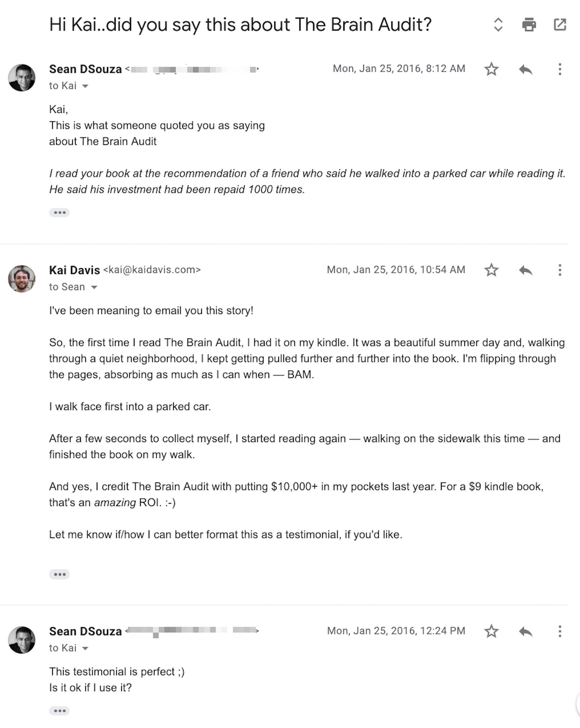Click Sean DSouza's avatar on first email
Screen dimensions: 580x728
pos(22,78)
